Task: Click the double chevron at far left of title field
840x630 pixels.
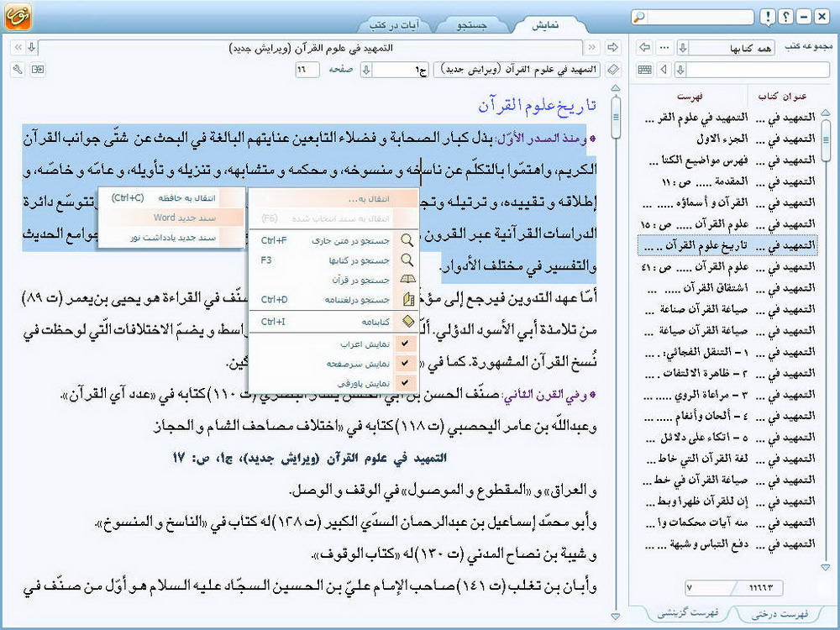Action: [18, 48]
